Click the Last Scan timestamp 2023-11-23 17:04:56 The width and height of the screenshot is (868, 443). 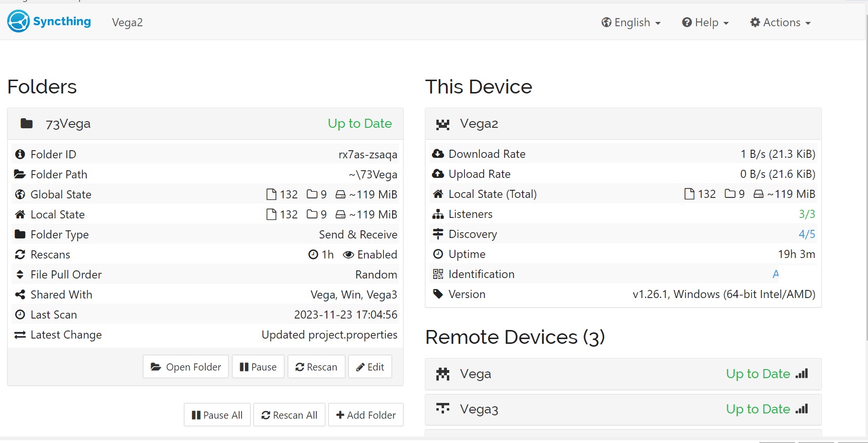point(345,315)
